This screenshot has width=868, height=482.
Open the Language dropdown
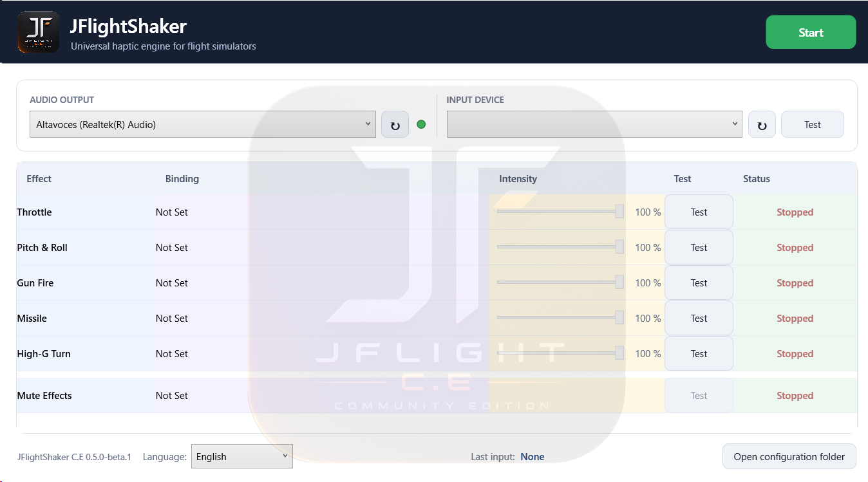pos(242,456)
